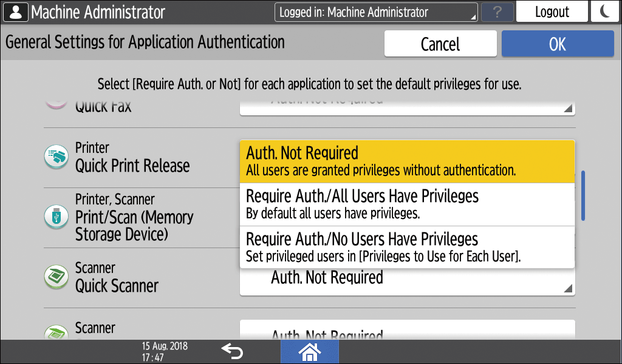This screenshot has height=364, width=622.
Task: Click the vertical scrollbar thumb
Action: coord(583,195)
